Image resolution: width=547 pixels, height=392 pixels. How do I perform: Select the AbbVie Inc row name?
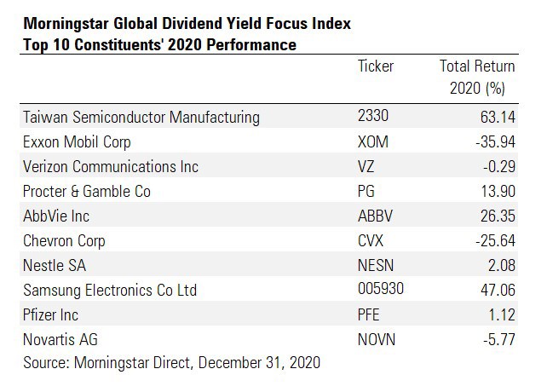coord(59,216)
